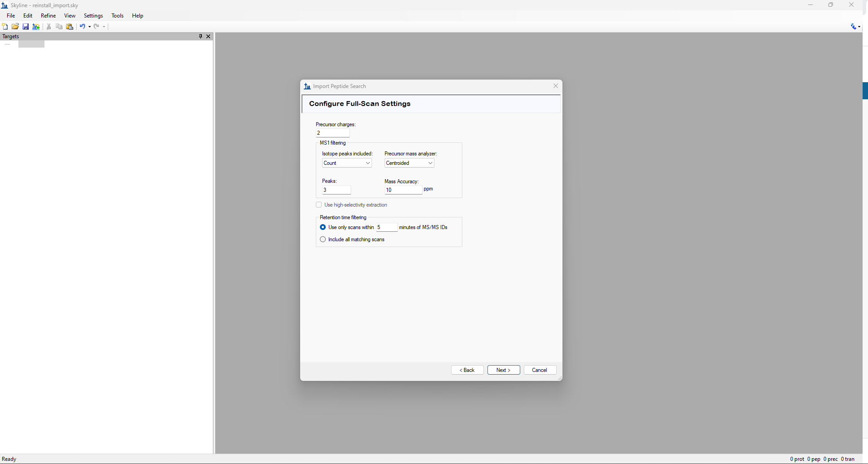The image size is (868, 464).
Task: Click the Import Results toolbar icon
Action: click(x=36, y=27)
